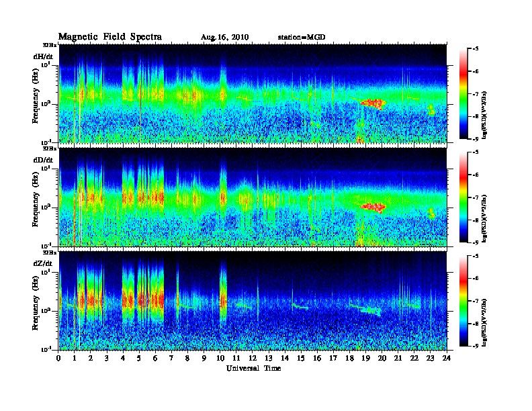Click hour tick label 4 on time axis

(x=123, y=359)
